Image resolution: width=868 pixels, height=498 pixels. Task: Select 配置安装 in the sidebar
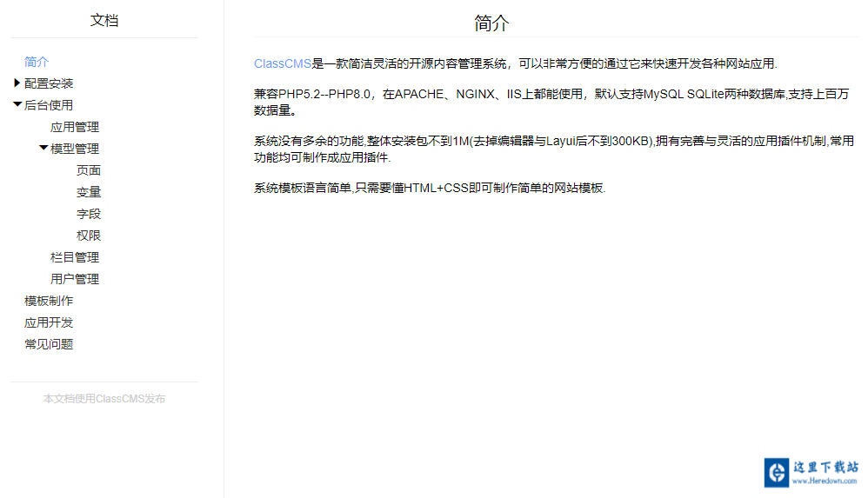[49, 83]
